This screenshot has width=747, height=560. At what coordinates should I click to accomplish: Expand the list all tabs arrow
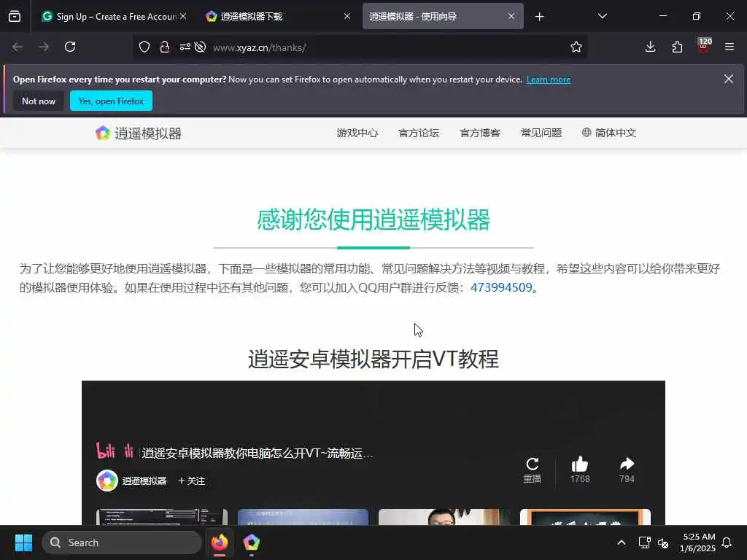[x=602, y=16]
